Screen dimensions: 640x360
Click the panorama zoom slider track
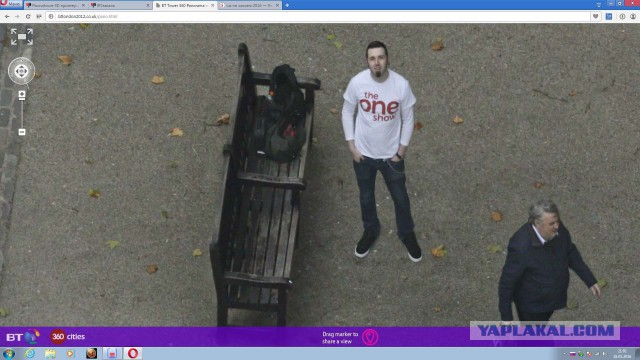(22, 114)
